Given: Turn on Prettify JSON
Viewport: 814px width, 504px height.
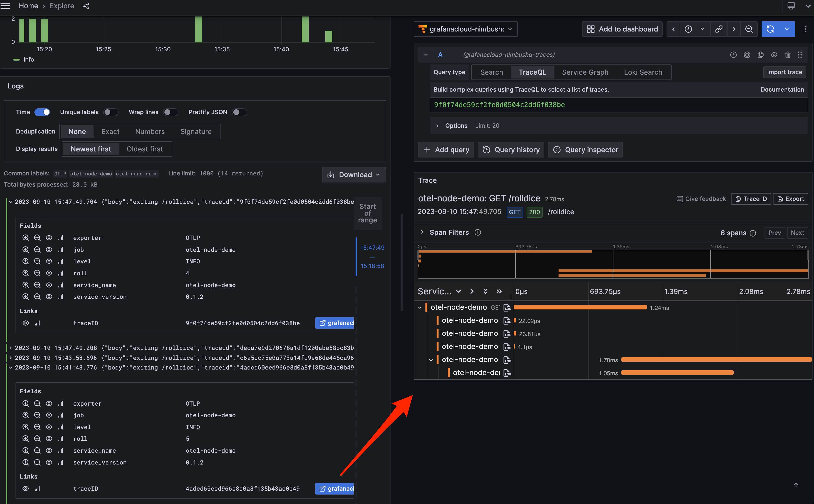Looking at the screenshot, I should coord(239,112).
